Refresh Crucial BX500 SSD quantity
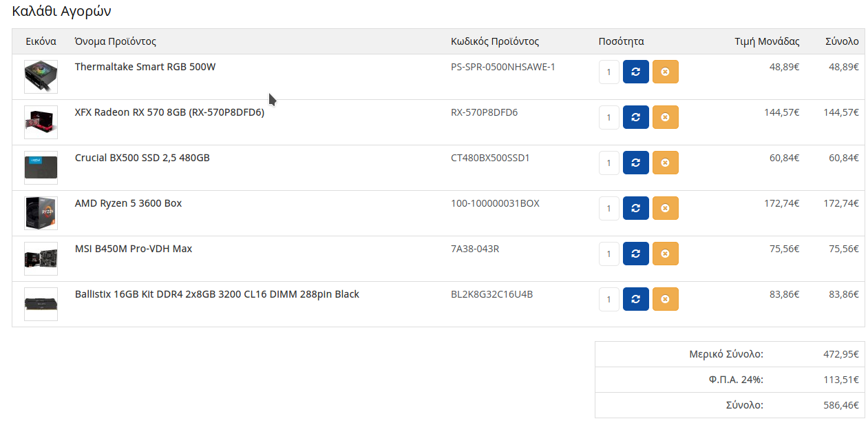 click(635, 163)
